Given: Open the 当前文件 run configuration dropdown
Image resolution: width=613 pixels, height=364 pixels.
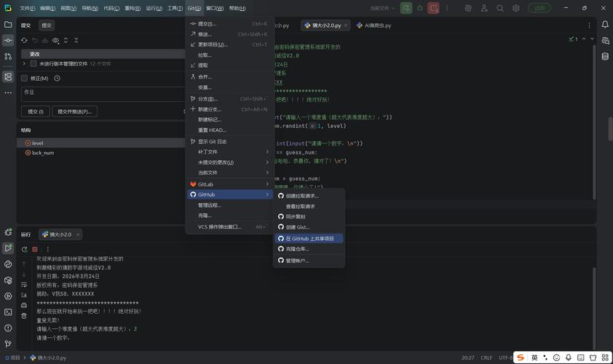Looking at the screenshot, I should (383, 8).
